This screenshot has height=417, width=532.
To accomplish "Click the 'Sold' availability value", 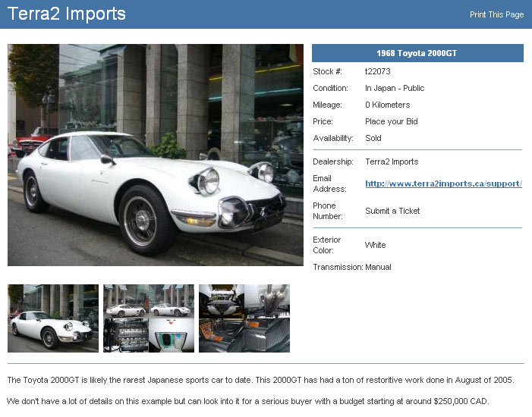I will pyautogui.click(x=373, y=138).
